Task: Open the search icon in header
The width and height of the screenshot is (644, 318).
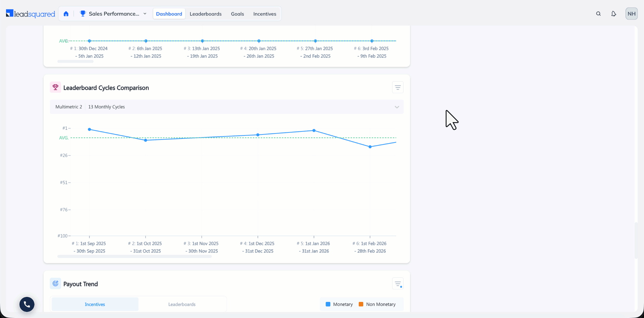Action: click(598, 14)
